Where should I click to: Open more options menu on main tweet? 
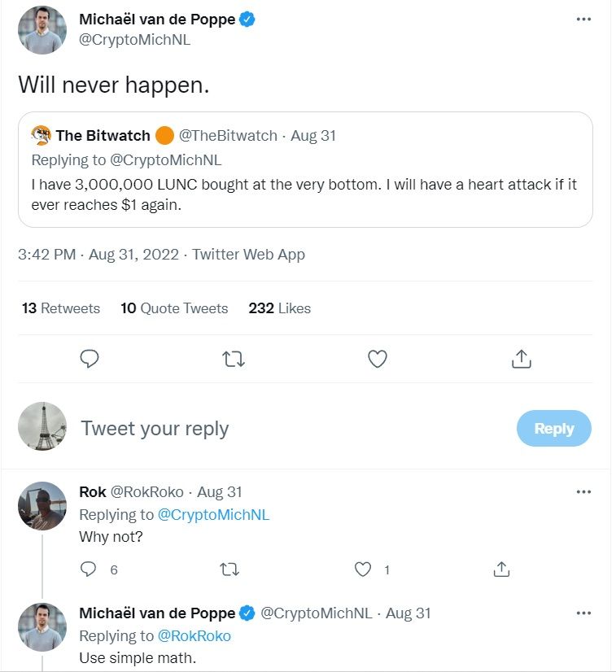coord(583,20)
